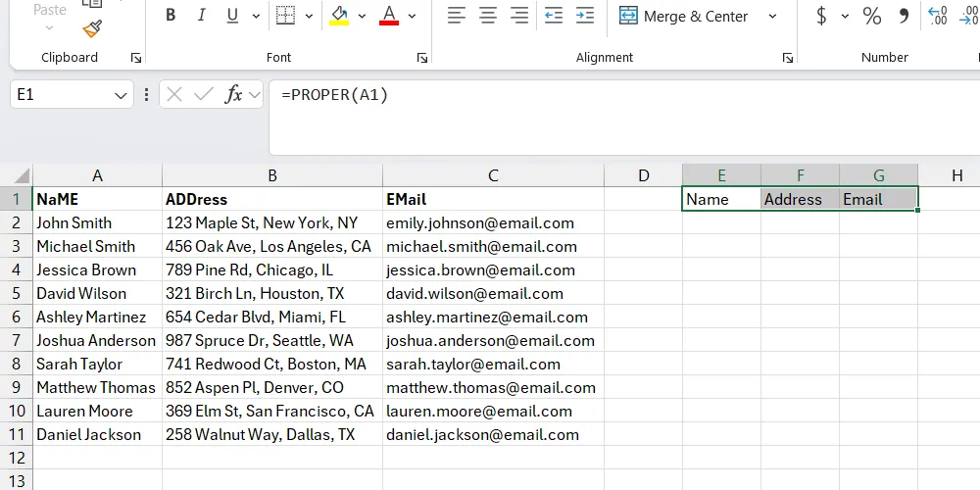Expand the Name Box dropdown
This screenshot has height=490, width=980.
point(122,95)
